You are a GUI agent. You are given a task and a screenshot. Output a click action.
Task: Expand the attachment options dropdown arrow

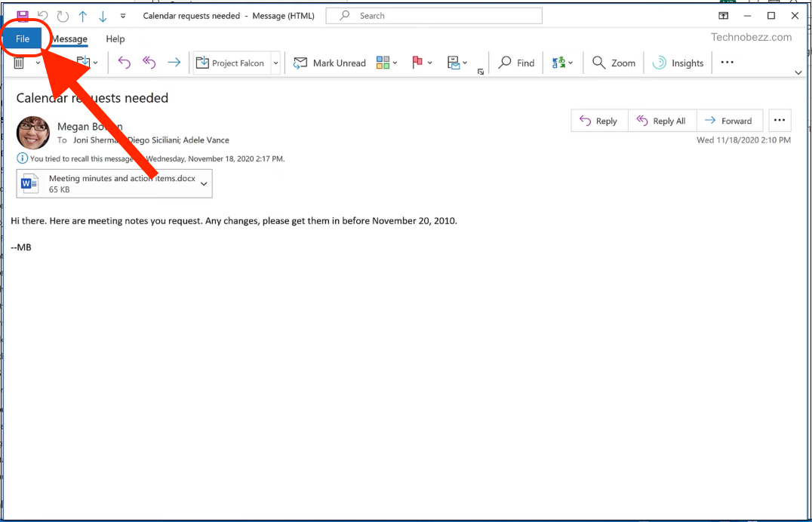coord(204,184)
